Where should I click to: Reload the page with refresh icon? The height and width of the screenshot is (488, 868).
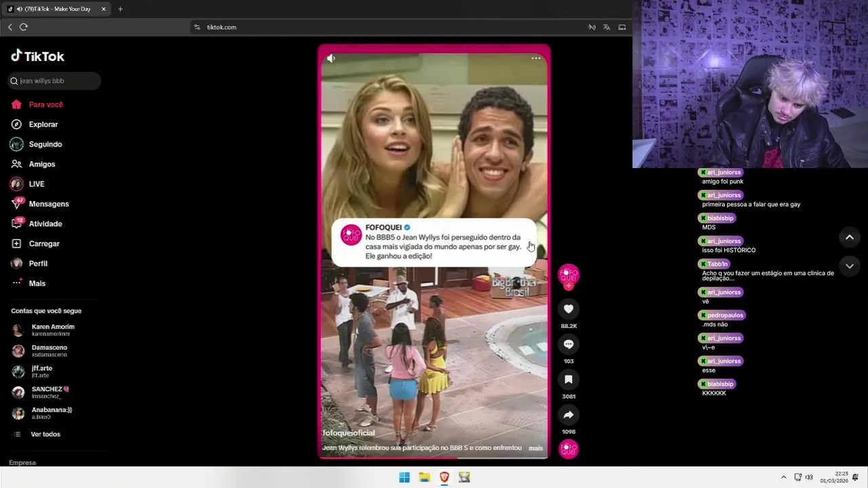(24, 27)
